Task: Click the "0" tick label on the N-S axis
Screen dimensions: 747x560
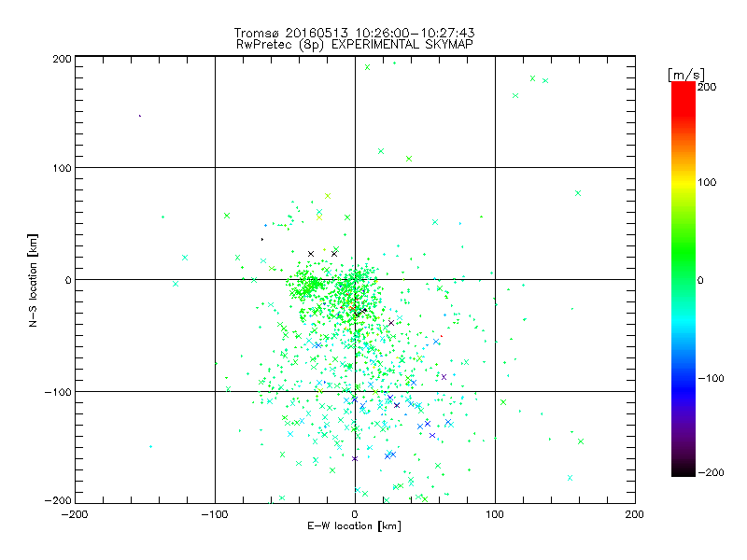Action: pyautogui.click(x=68, y=280)
